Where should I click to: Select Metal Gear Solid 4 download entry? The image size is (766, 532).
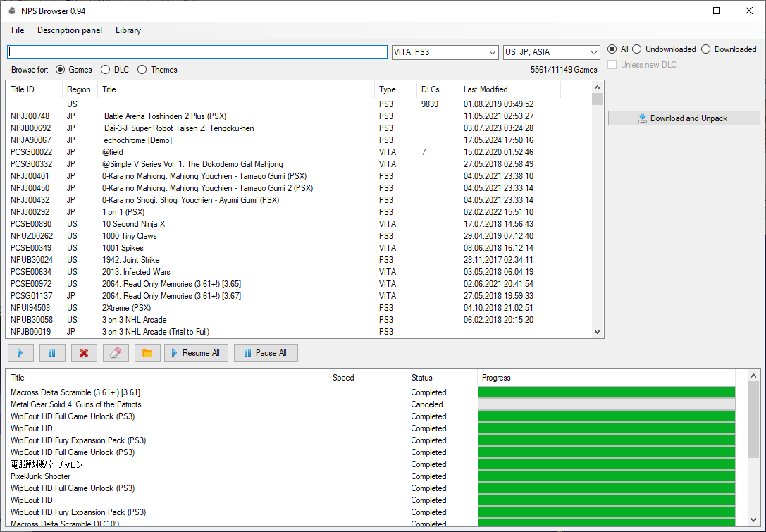point(371,404)
